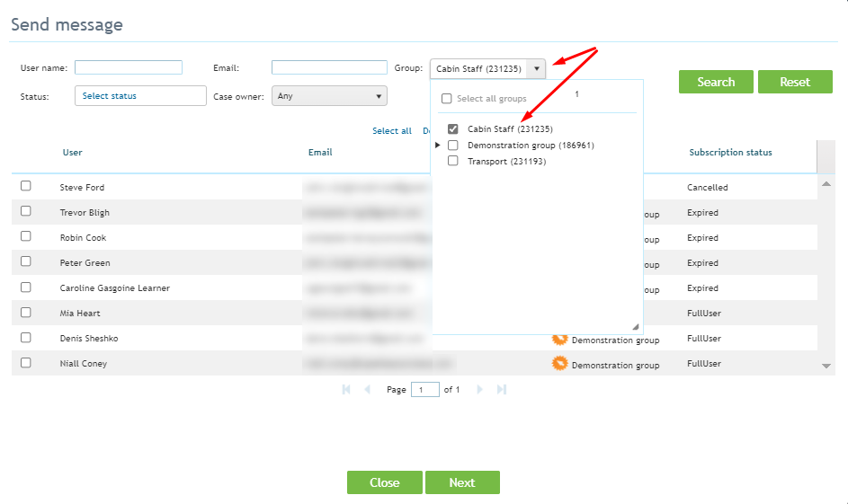Image resolution: width=848 pixels, height=504 pixels.
Task: Click the next page arrow icon
Action: (x=479, y=390)
